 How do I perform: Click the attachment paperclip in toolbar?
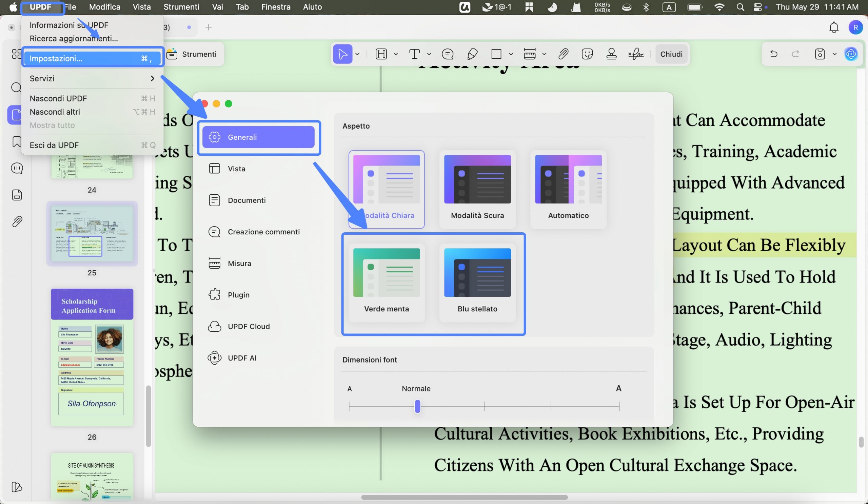pyautogui.click(x=563, y=54)
